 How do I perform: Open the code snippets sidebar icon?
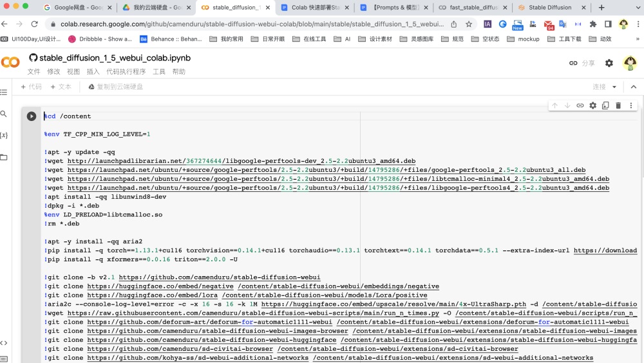pos(4,343)
